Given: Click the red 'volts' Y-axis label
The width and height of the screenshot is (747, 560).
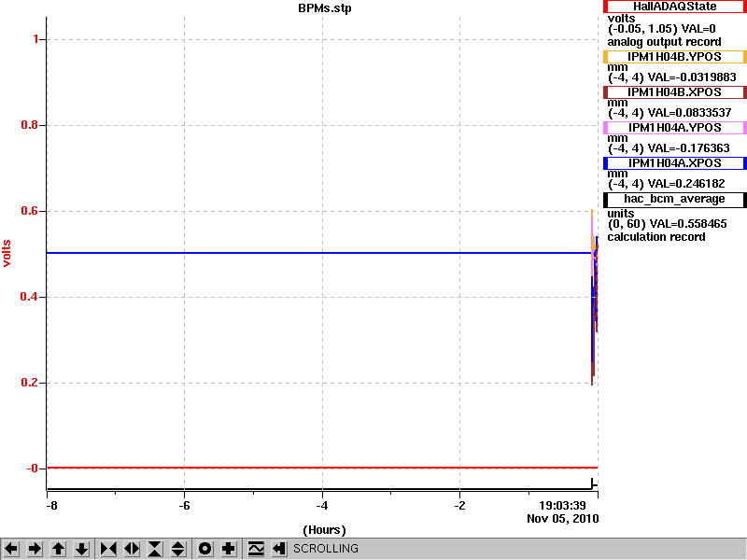Looking at the screenshot, I should (x=7, y=253).
